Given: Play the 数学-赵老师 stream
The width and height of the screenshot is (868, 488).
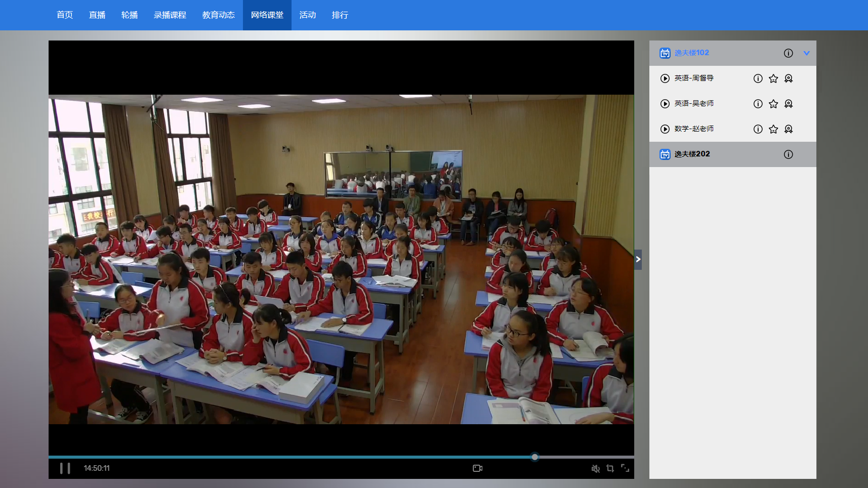Looking at the screenshot, I should point(665,129).
